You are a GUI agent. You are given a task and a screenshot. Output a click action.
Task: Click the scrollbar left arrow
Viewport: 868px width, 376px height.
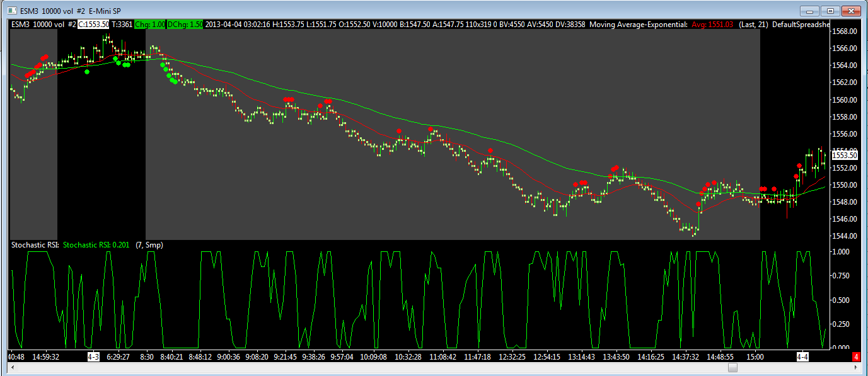click(12, 368)
